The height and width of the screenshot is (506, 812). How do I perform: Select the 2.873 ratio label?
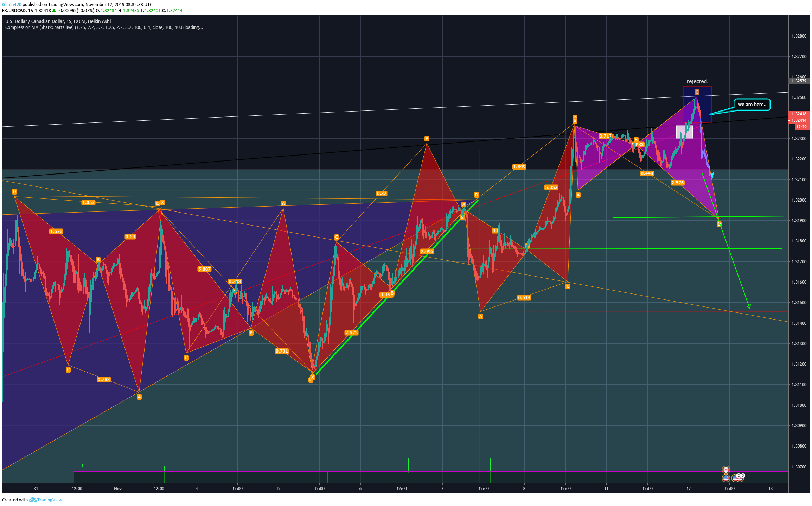[x=351, y=333]
